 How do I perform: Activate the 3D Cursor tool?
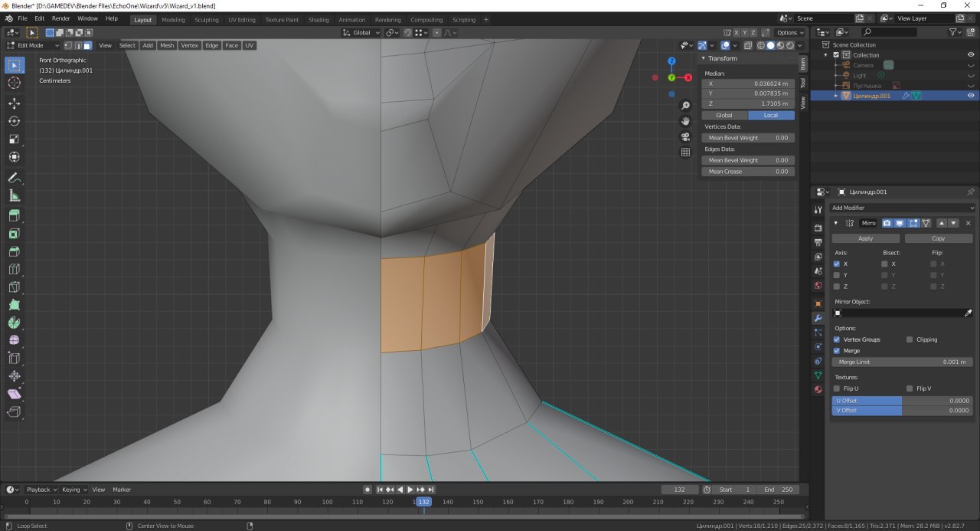click(x=15, y=83)
